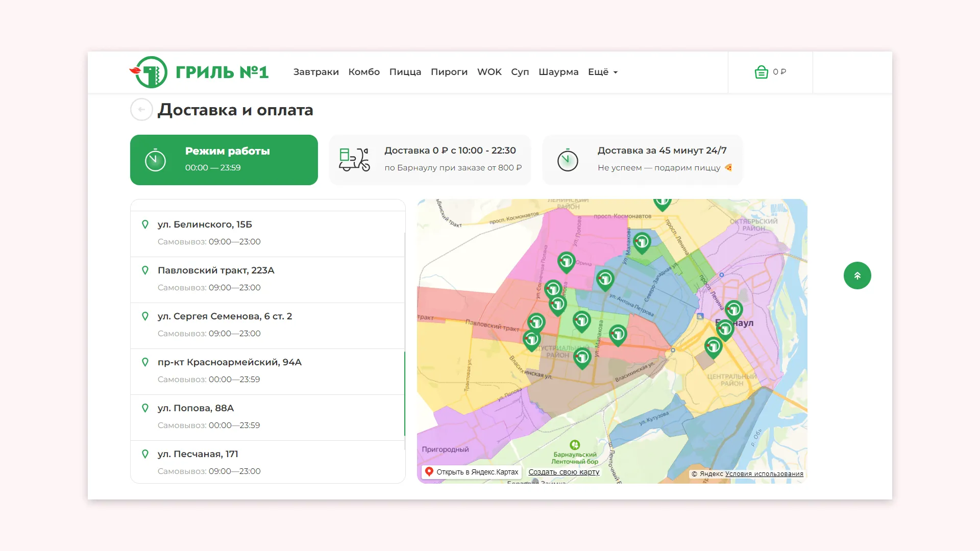980x551 pixels.
Task: Click the map marker near Орина label
Action: click(x=566, y=262)
